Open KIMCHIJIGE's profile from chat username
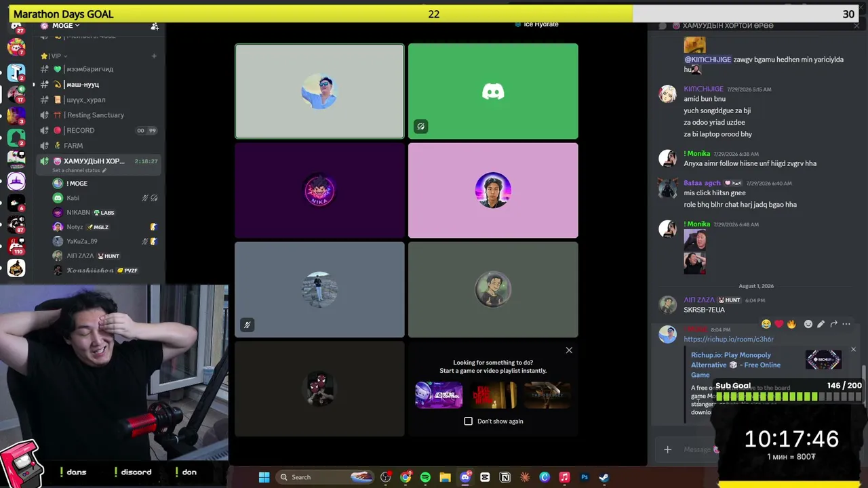 (x=703, y=89)
